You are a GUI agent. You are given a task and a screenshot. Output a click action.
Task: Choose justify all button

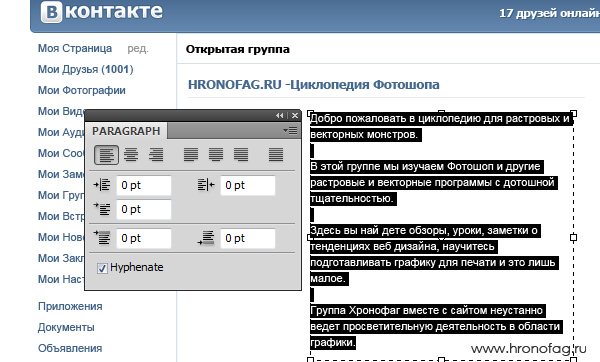pos(276,155)
